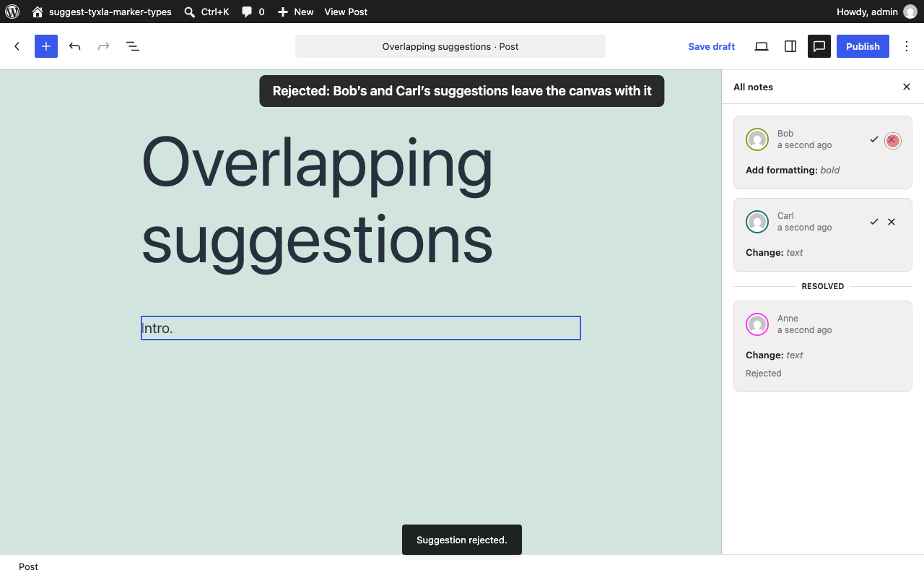This screenshot has height=578, width=924.
Task: Open the device preview dropdown
Action: coord(762,46)
